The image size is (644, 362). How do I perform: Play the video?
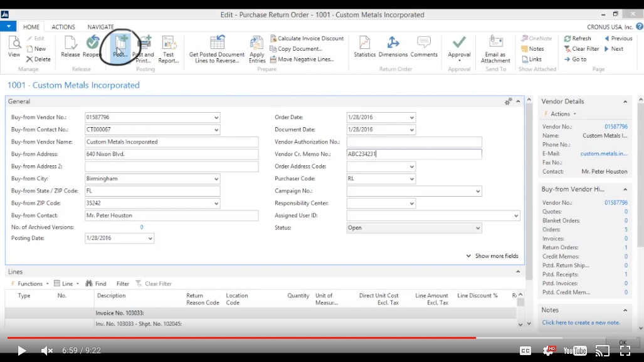tap(21, 351)
